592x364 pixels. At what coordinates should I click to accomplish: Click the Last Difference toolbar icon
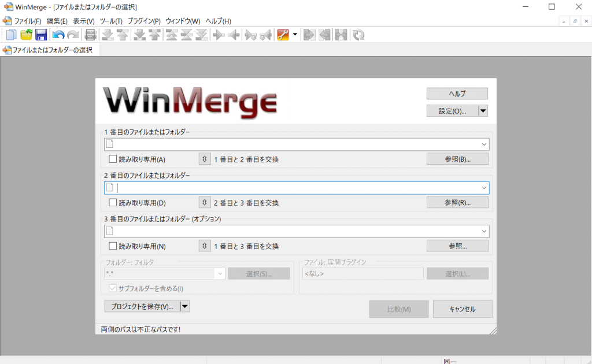(202, 35)
